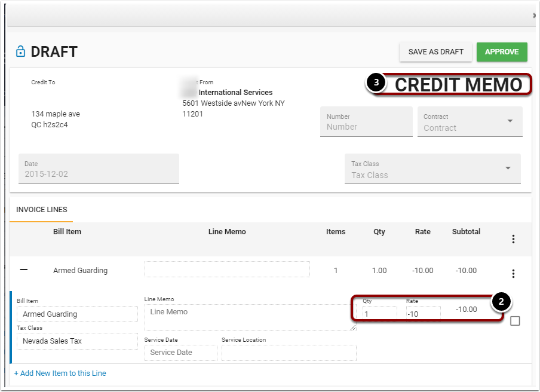The image size is (540, 392).
Task: Open the Tax Class dropdown in the header
Action: point(432,169)
